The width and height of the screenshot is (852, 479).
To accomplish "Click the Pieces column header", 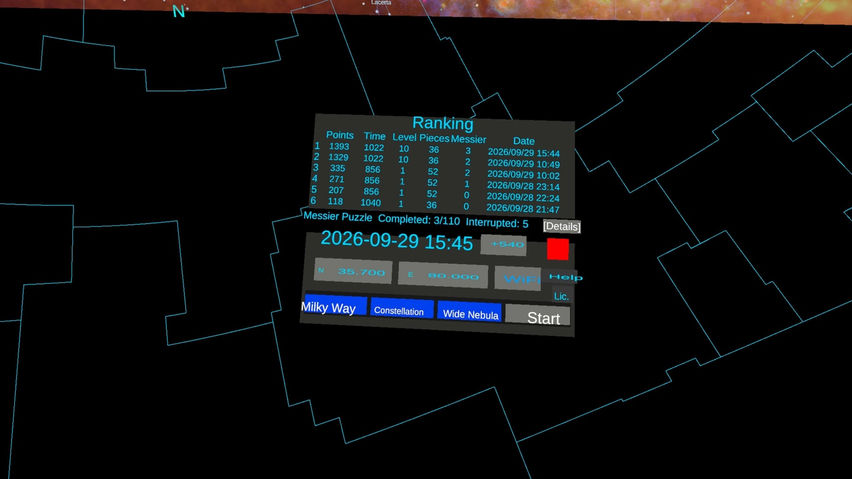I will [x=434, y=138].
